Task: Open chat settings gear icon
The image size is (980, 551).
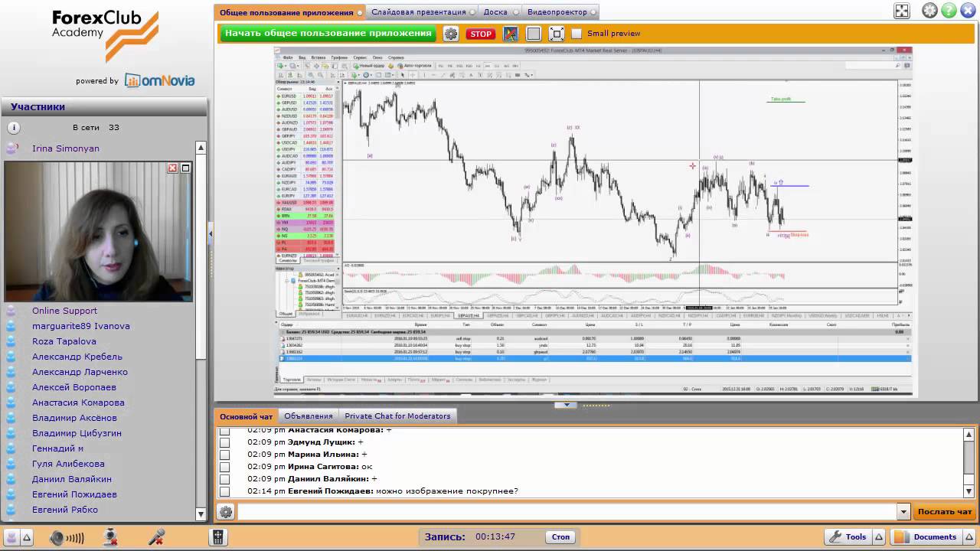Action: pos(226,512)
